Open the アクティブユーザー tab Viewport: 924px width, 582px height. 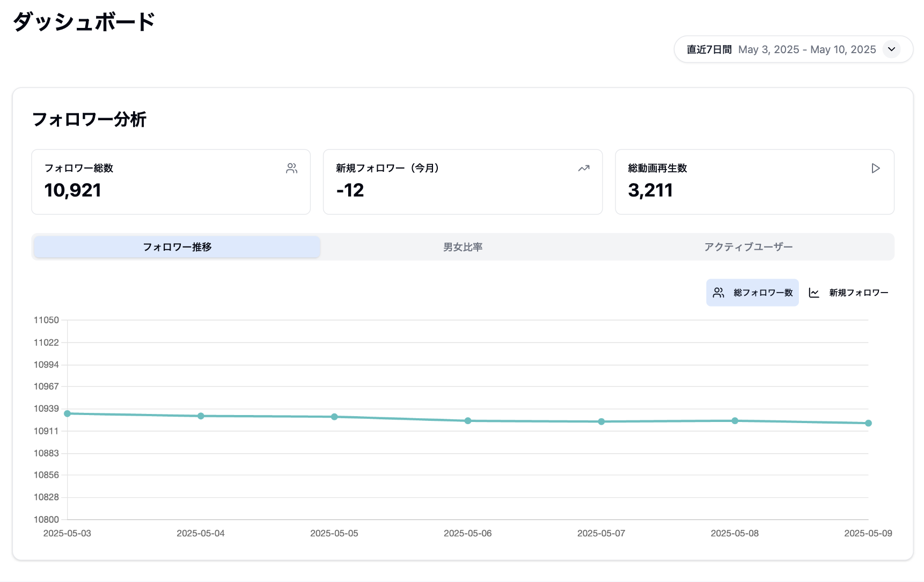tap(748, 247)
